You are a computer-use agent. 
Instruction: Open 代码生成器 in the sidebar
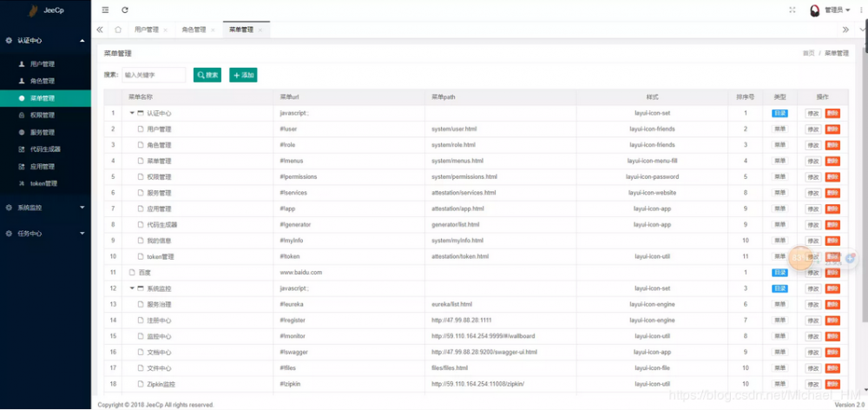coord(45,149)
